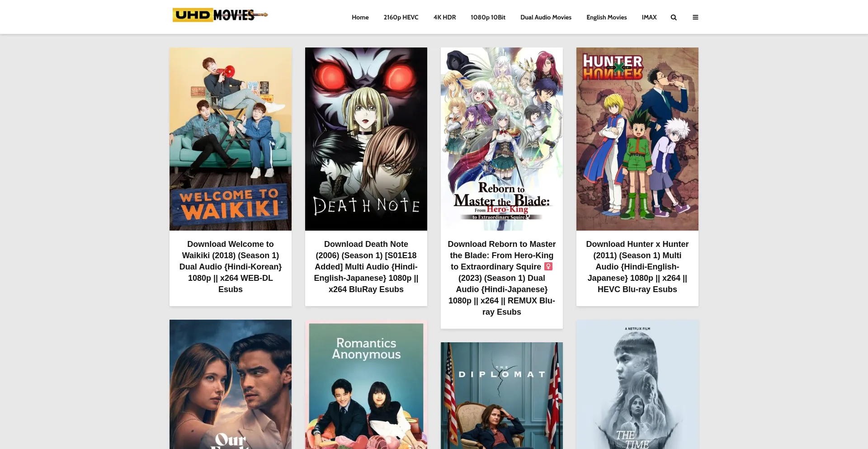Select 4K HDR in navigation
The width and height of the screenshot is (868, 449).
pos(444,18)
